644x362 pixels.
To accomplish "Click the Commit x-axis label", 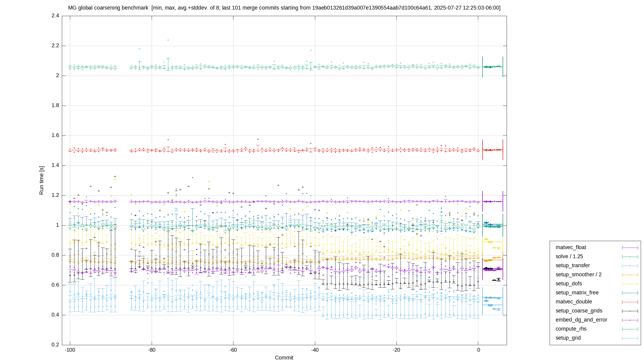I will pyautogui.click(x=284, y=358).
